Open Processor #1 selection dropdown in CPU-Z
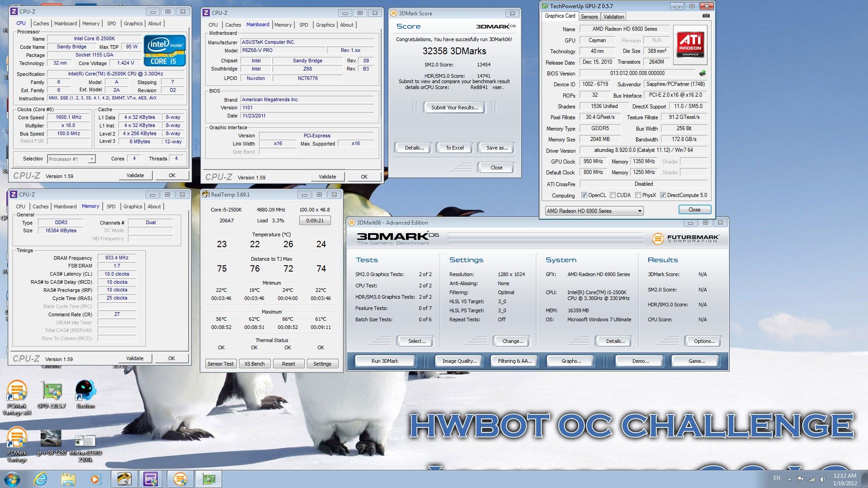The image size is (868, 488). pyautogui.click(x=71, y=159)
